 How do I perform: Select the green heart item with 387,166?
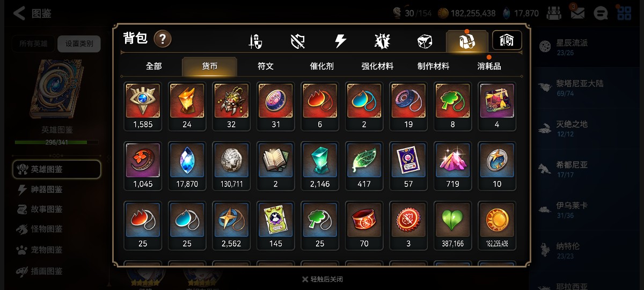pyautogui.click(x=452, y=226)
